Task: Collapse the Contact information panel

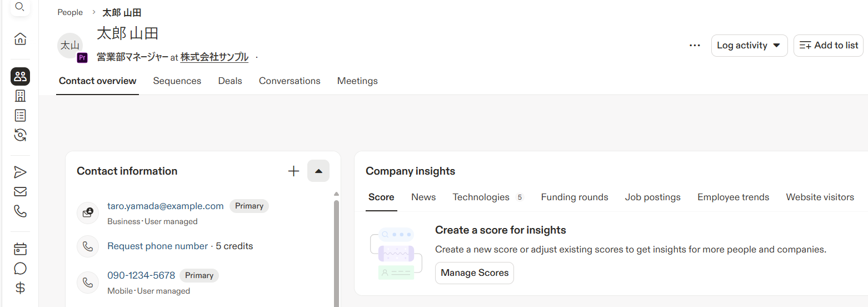Action: 318,171
